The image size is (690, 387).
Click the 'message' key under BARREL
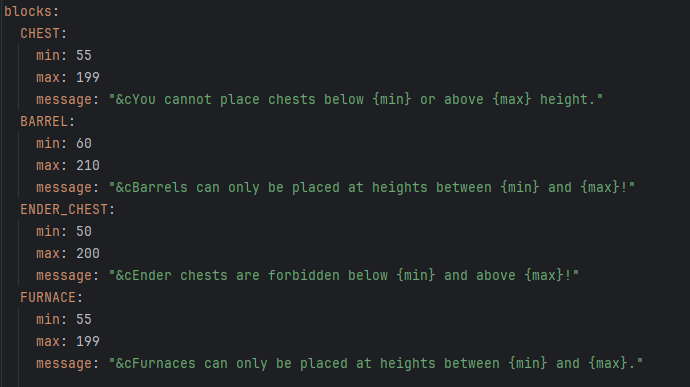[64, 188]
